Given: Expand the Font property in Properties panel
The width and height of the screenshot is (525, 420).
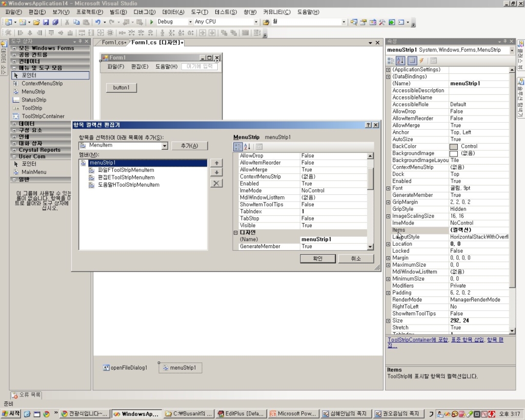Looking at the screenshot, I should click(x=388, y=188).
